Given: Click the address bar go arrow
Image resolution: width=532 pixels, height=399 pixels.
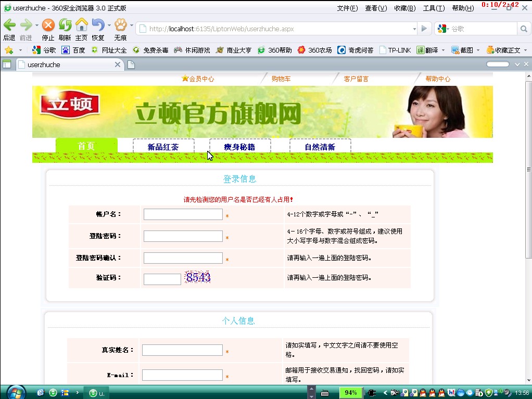Looking at the screenshot, I should [424, 29].
